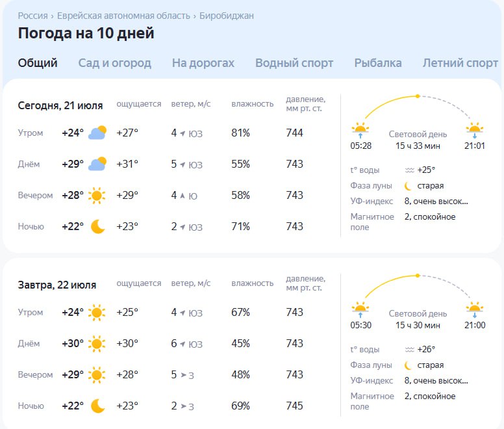Image resolution: width=504 pixels, height=429 pixels.
Task: Open the Рыбалка forecast tab
Action: coord(378,62)
